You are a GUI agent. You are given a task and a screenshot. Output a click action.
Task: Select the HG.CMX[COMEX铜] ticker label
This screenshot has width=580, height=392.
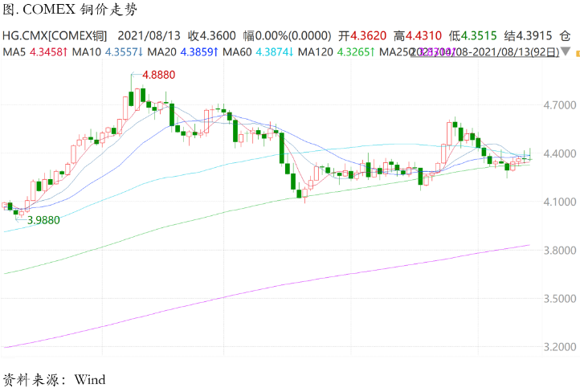click(x=55, y=36)
